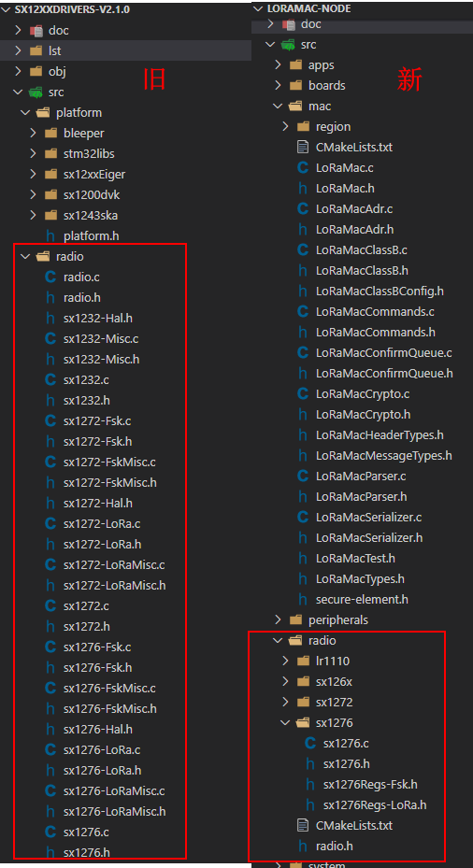Image resolution: width=473 pixels, height=868 pixels.
Task: Click the C icon of sx1276-FskMisc.c
Action: (50, 688)
